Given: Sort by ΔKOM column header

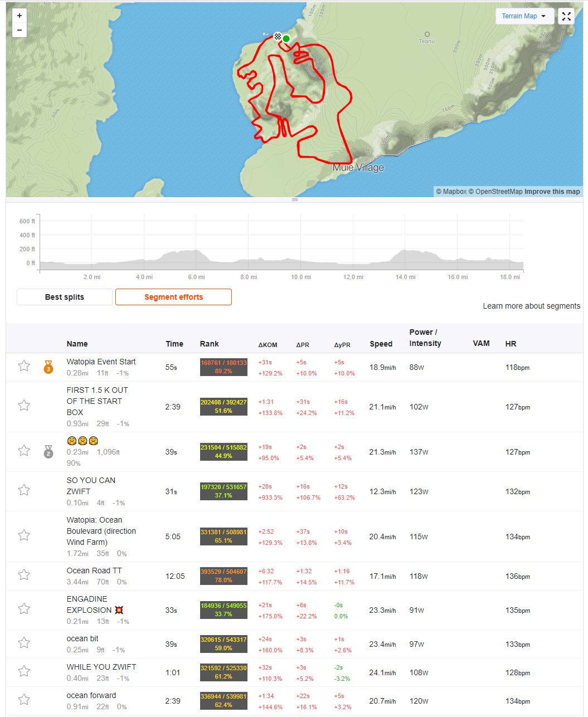Looking at the screenshot, I should [268, 345].
